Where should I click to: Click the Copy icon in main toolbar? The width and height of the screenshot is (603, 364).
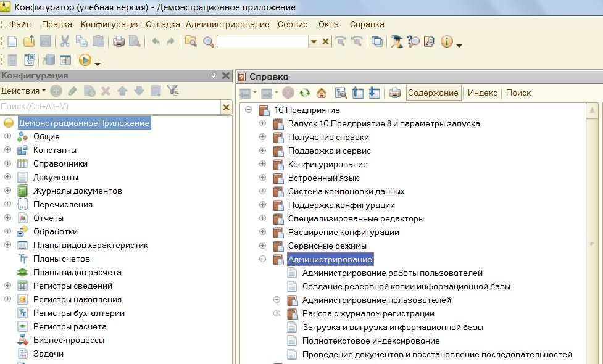tap(81, 41)
